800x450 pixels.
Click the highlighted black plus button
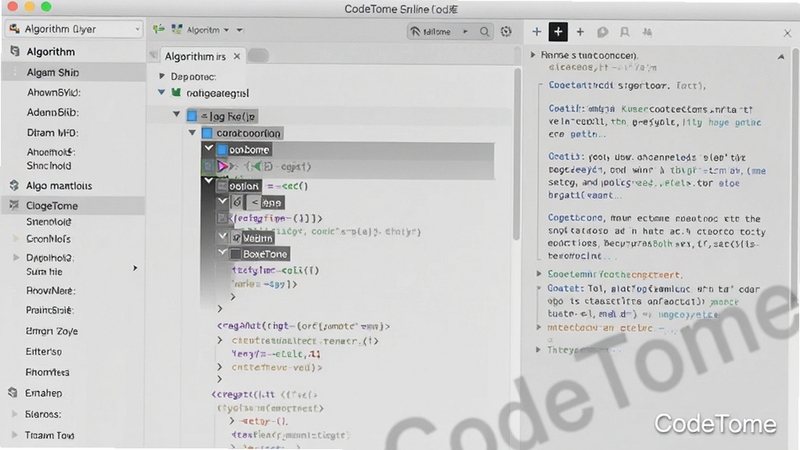[x=558, y=32]
